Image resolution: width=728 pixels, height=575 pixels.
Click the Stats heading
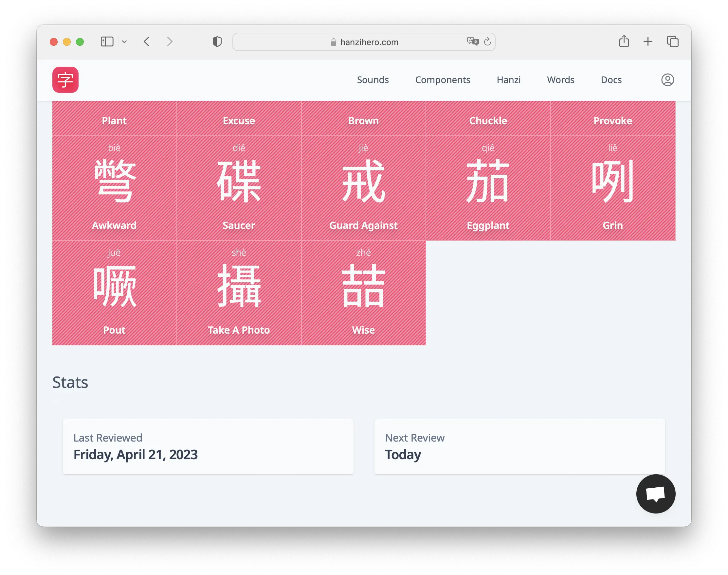click(x=70, y=382)
